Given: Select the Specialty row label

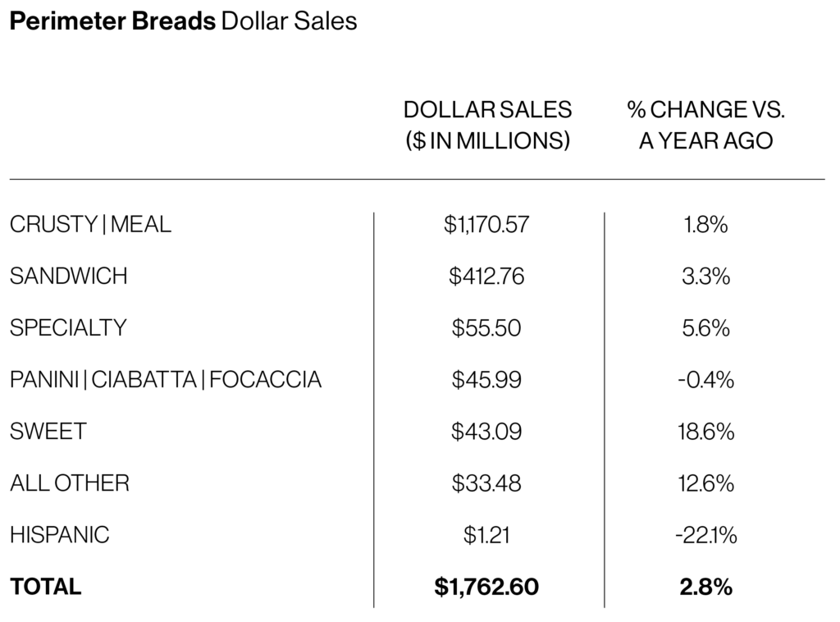Looking at the screenshot, I should coord(68,327).
